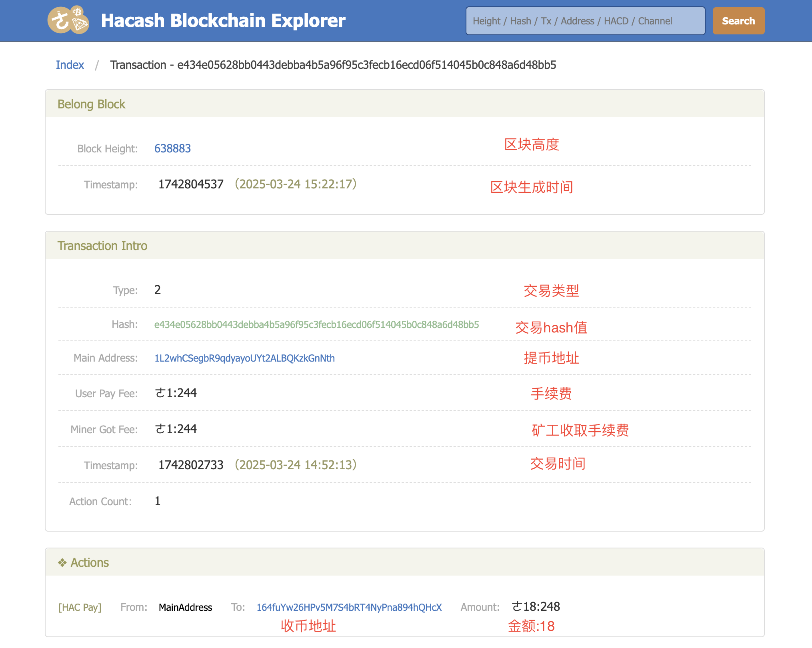Screen dimensions: 812x648
Task: Click the Actions panel header text
Action: [x=90, y=563]
